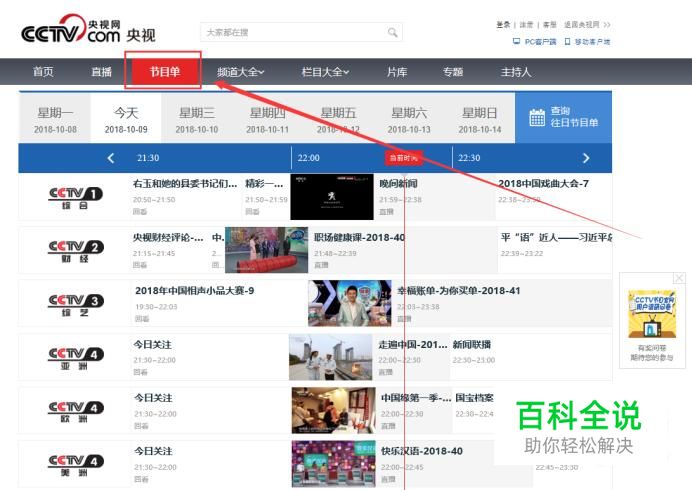This screenshot has height=490, width=692.
Task: Open program 国宝档案
Action: [x=474, y=398]
